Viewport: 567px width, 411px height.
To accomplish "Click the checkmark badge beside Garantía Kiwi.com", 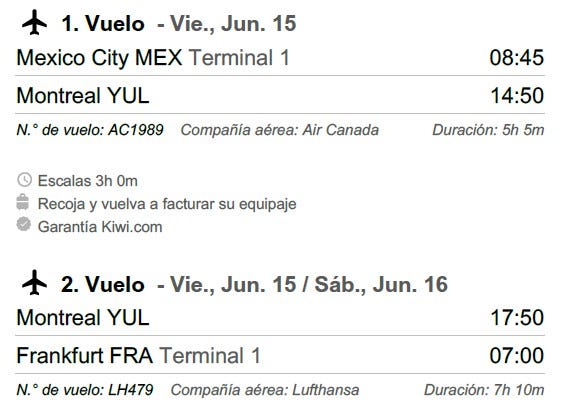I will (24, 224).
